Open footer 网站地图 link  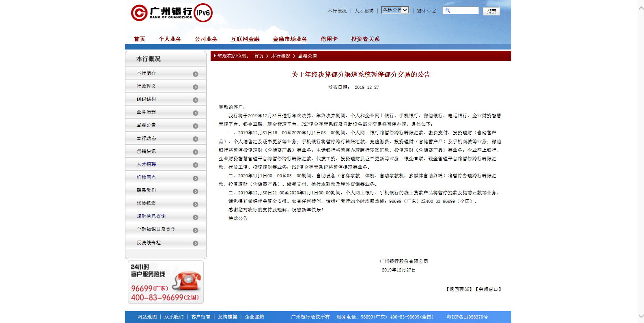(x=147, y=317)
